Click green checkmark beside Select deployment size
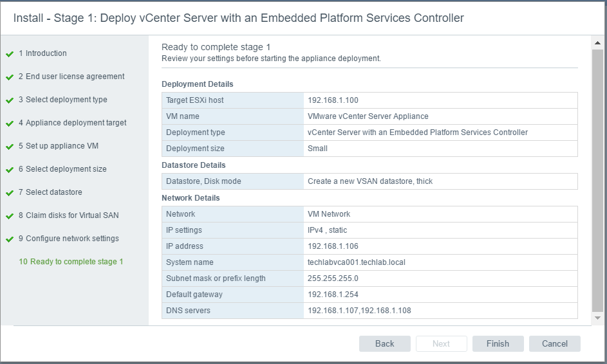Viewport: 607px width, 364px height. click(10, 170)
